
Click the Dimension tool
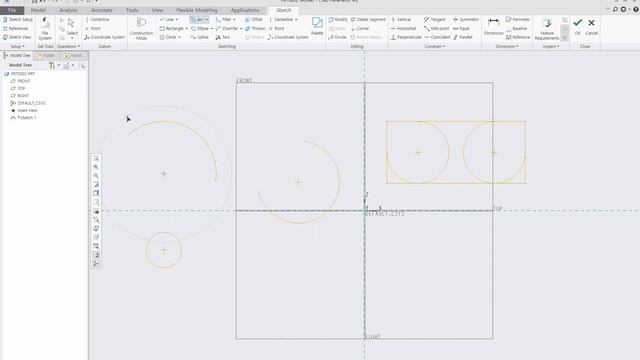tap(493, 27)
